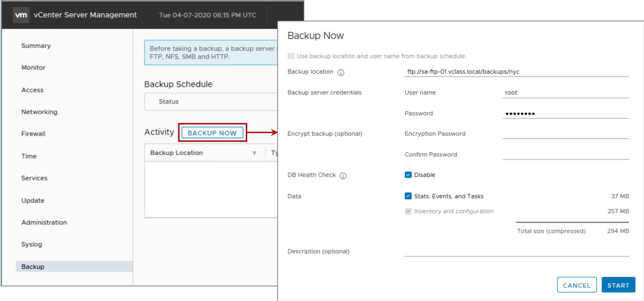Select Networking in the sidebar
This screenshot has width=644, height=301.
(39, 112)
